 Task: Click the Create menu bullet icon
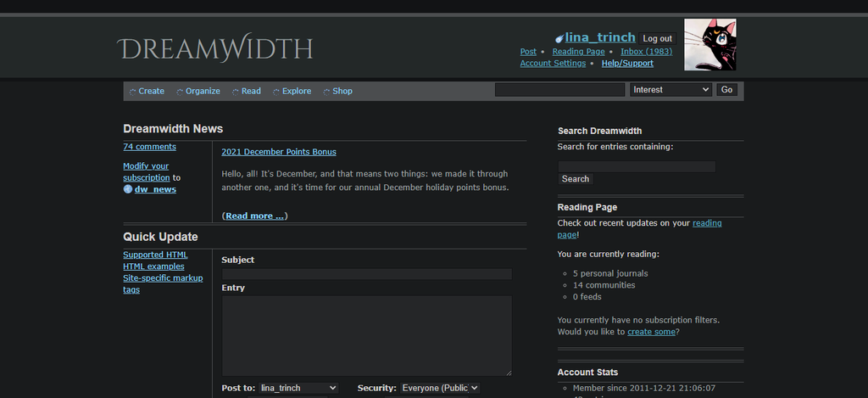coord(133,92)
